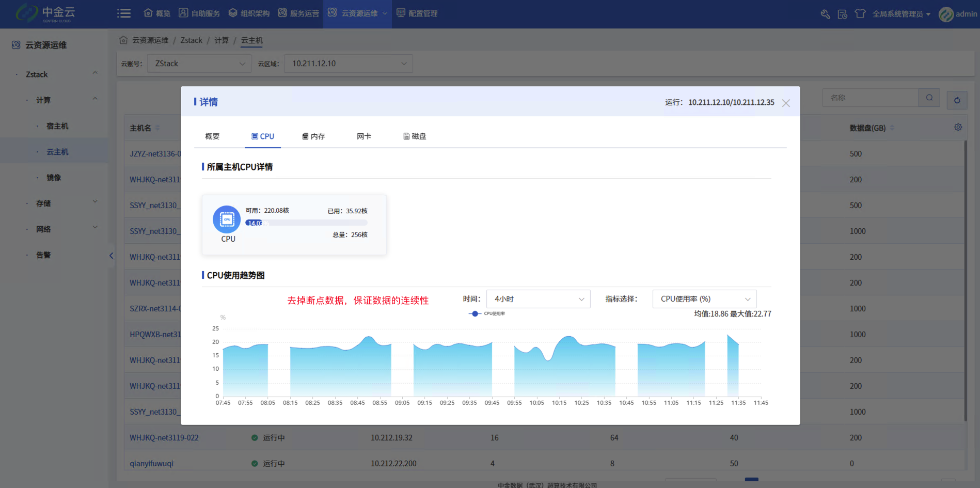Switch to the 磁盘 tab
The image size is (980, 488).
point(415,136)
